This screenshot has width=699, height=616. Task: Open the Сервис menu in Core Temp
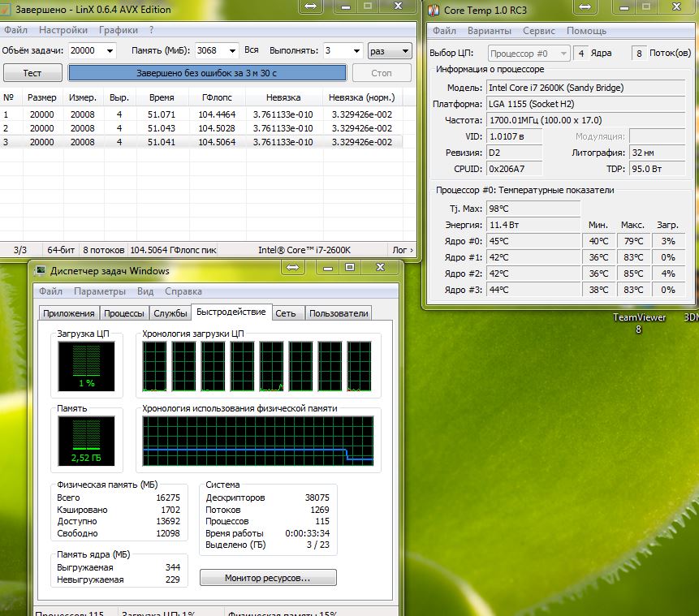pyautogui.click(x=539, y=31)
